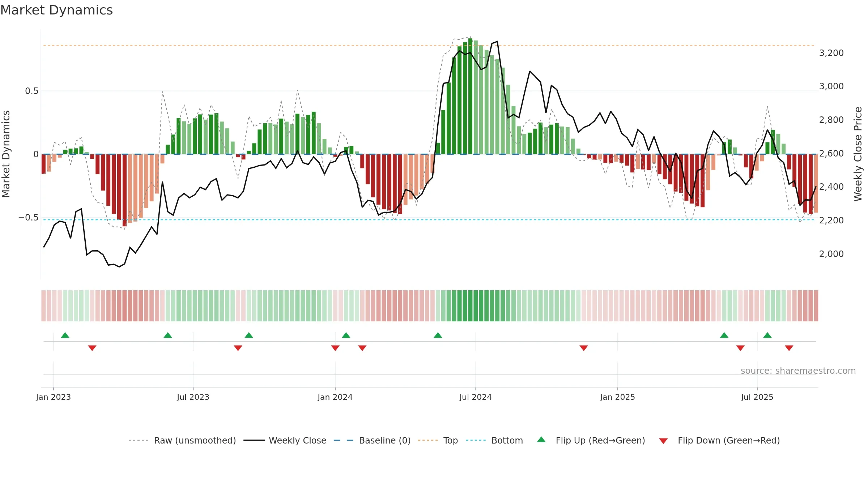Click the 2,200 price axis label

831,221
